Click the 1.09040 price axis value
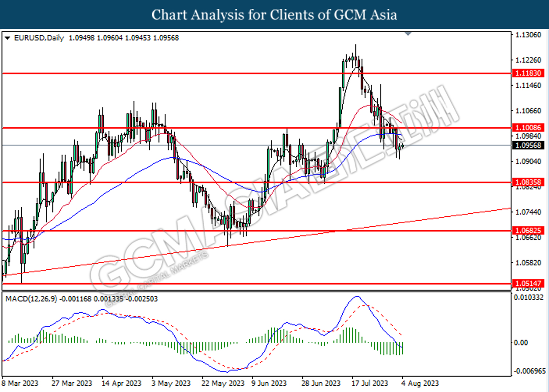Viewport: 549px width, 392px height. [x=528, y=161]
